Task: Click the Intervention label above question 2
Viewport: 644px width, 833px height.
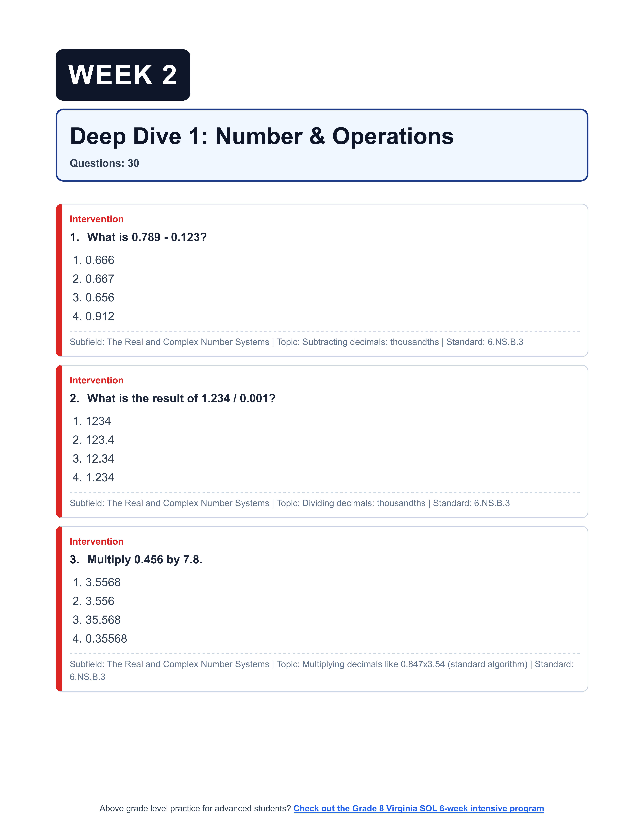Action: point(96,380)
